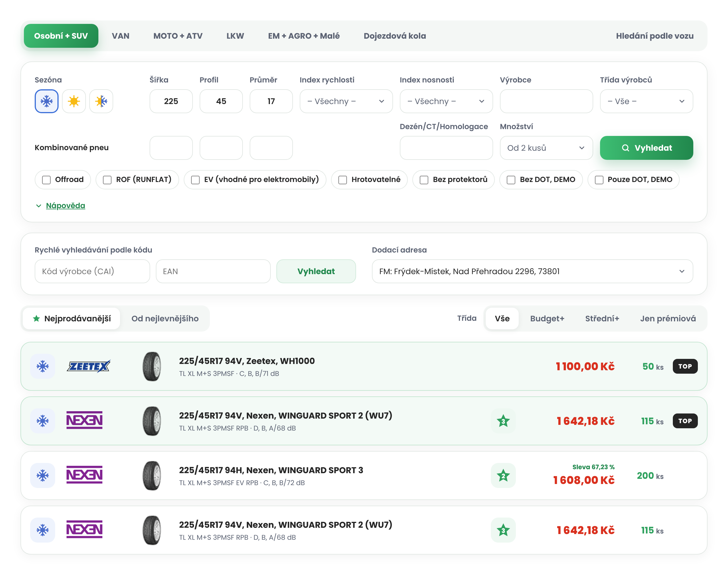Toggle the Offroad checkbox
Image resolution: width=728 pixels, height=575 pixels.
click(46, 180)
